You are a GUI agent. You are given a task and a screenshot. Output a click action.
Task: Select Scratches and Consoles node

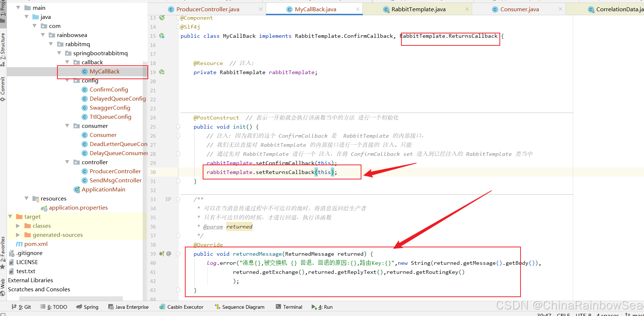39,289
